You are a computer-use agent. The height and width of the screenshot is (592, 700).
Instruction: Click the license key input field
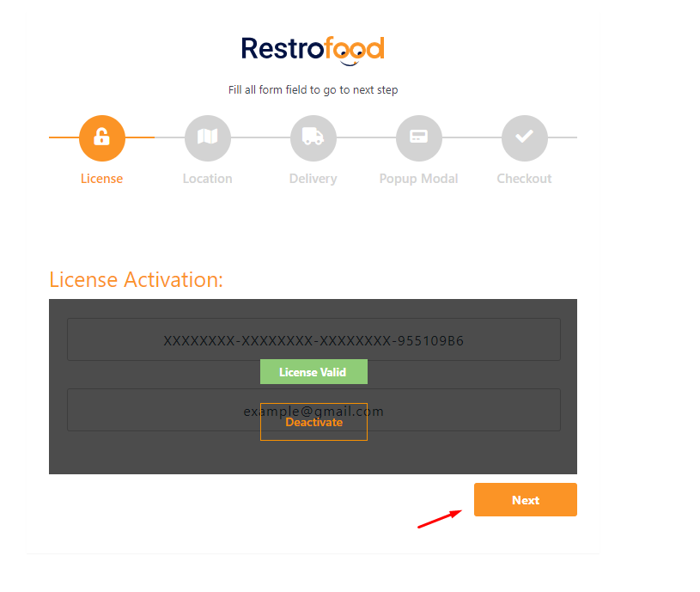pos(313,339)
